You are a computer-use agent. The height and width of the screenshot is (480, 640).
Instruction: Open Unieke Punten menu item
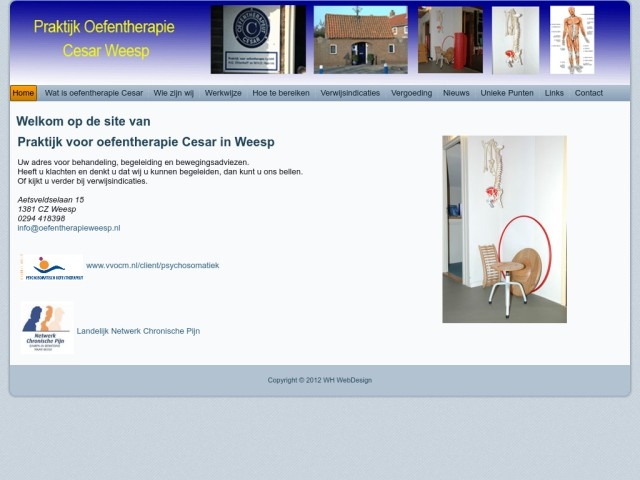click(507, 93)
